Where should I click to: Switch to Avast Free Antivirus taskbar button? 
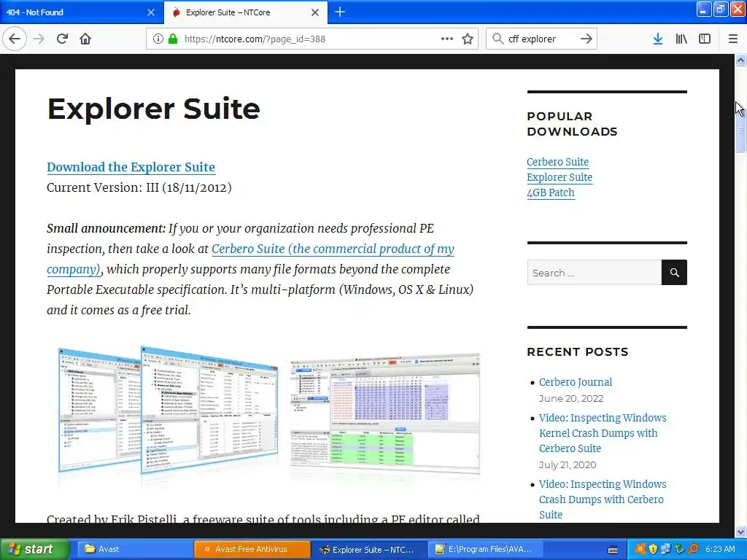pos(252,549)
